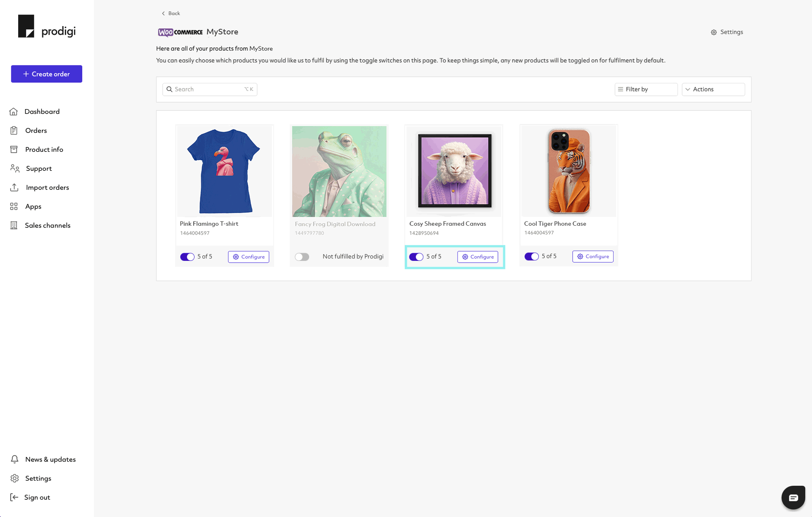The width and height of the screenshot is (812, 517).
Task: Click the Search input field
Action: (x=209, y=89)
